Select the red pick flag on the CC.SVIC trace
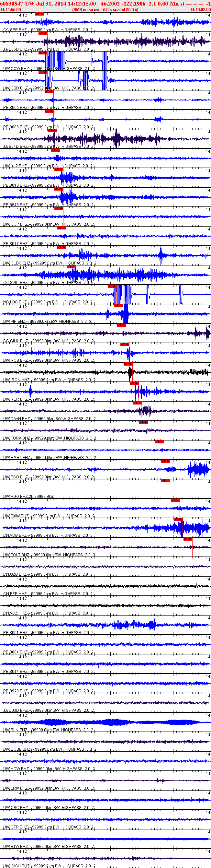The width and height of the screenshot is (211, 868). (x=71, y=266)
